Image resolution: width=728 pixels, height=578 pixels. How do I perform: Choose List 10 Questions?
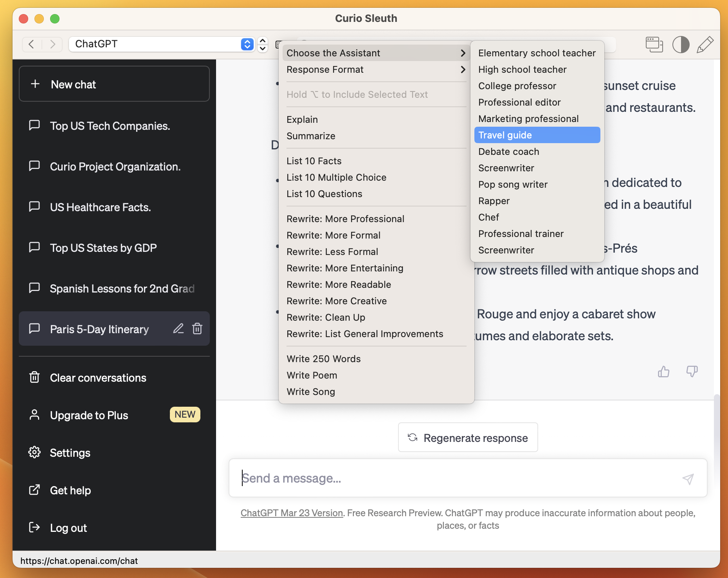point(376,194)
